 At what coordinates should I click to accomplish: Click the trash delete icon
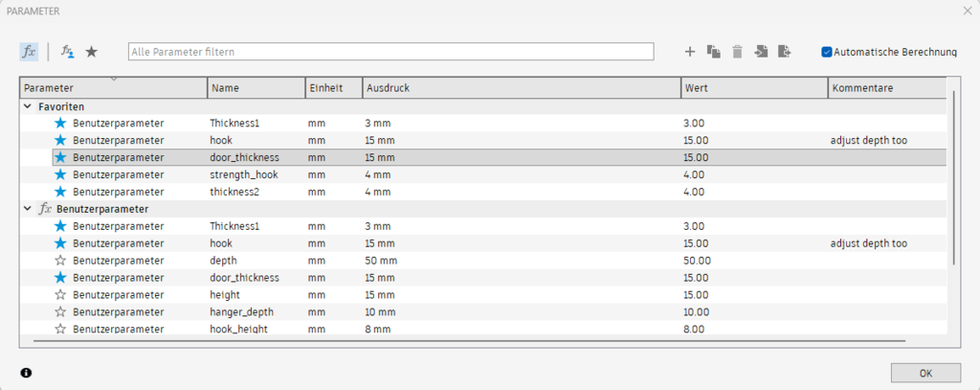[737, 52]
